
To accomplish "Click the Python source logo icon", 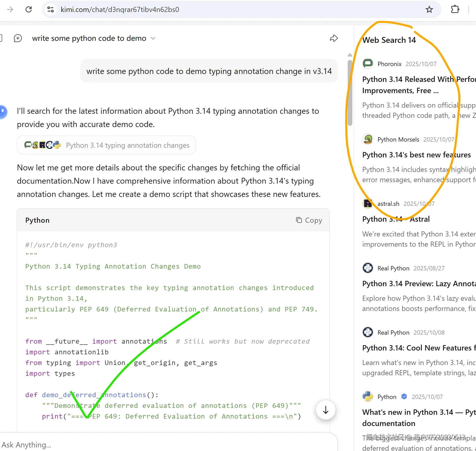I will pyautogui.click(x=368, y=397).
